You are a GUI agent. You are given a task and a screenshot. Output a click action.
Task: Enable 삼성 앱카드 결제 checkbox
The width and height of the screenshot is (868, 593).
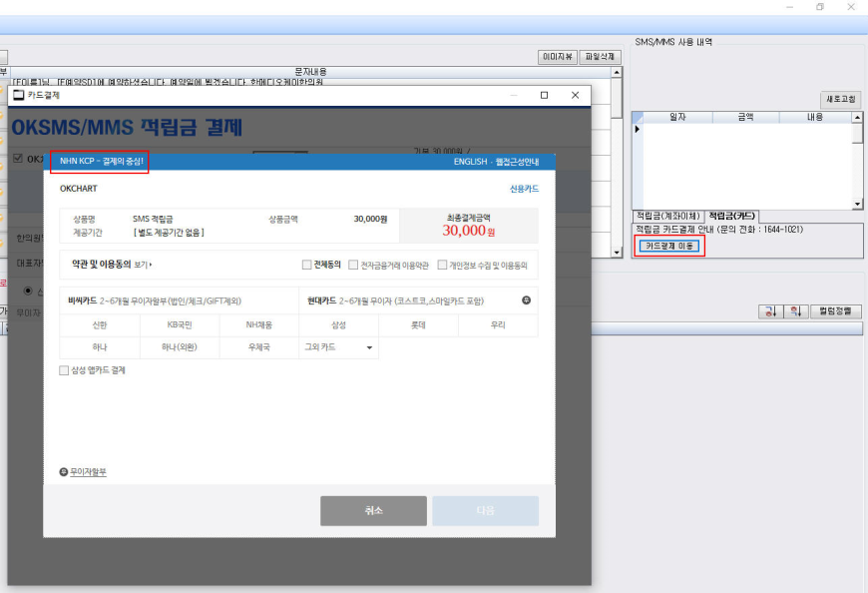(x=64, y=370)
